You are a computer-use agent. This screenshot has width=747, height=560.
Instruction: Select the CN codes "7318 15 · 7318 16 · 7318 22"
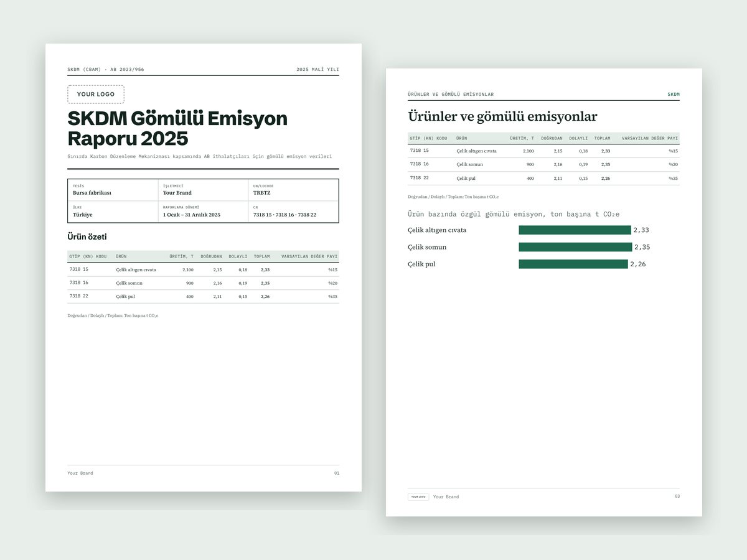pos(284,215)
